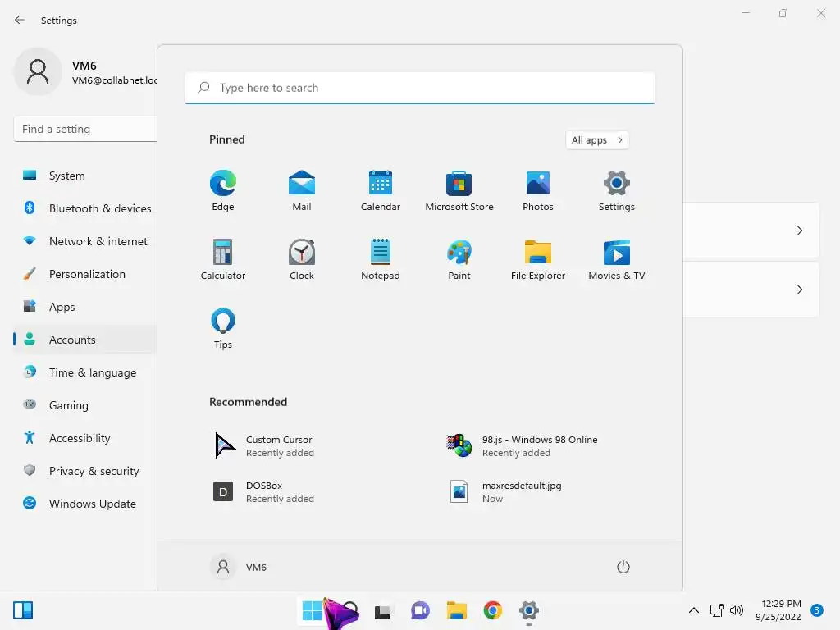Open the Paint app
The height and width of the screenshot is (630, 840).
coord(459,260)
